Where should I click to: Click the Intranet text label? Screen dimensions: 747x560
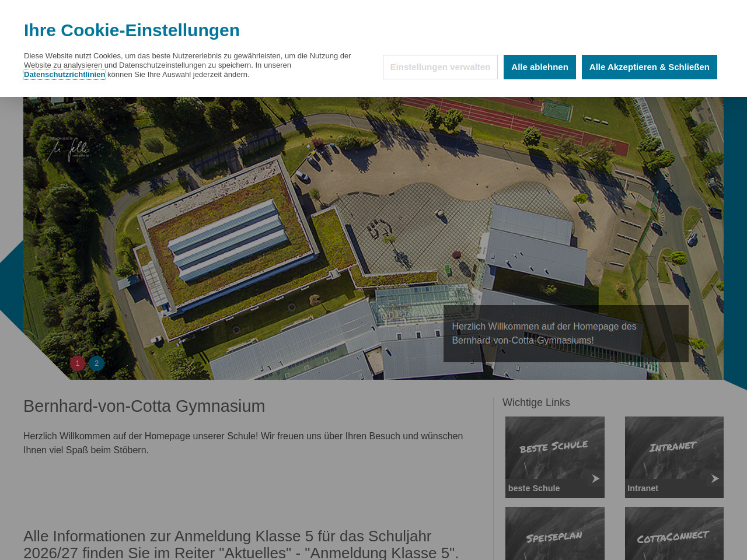[643, 488]
